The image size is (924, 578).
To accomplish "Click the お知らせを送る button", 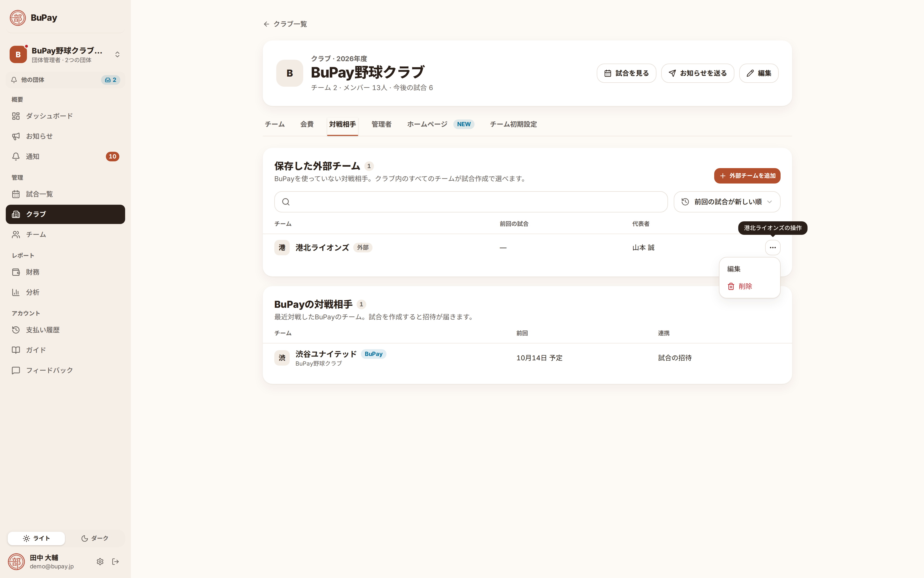I will [697, 73].
